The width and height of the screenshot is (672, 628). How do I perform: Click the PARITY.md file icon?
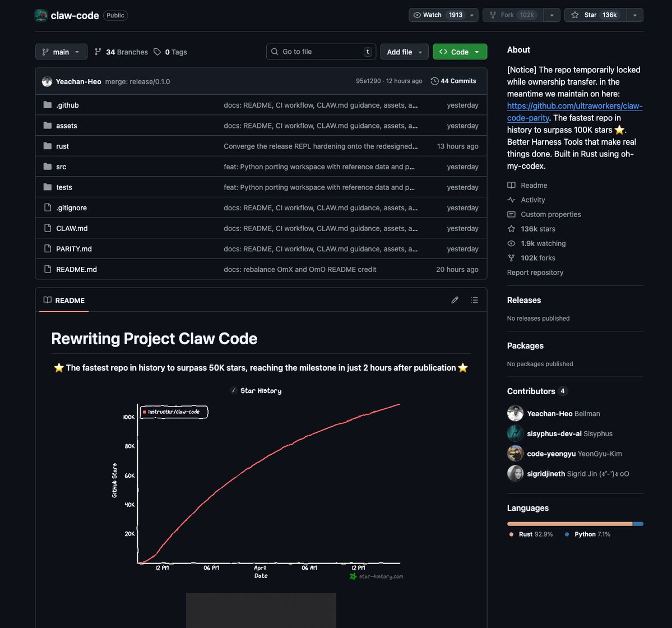pos(48,248)
